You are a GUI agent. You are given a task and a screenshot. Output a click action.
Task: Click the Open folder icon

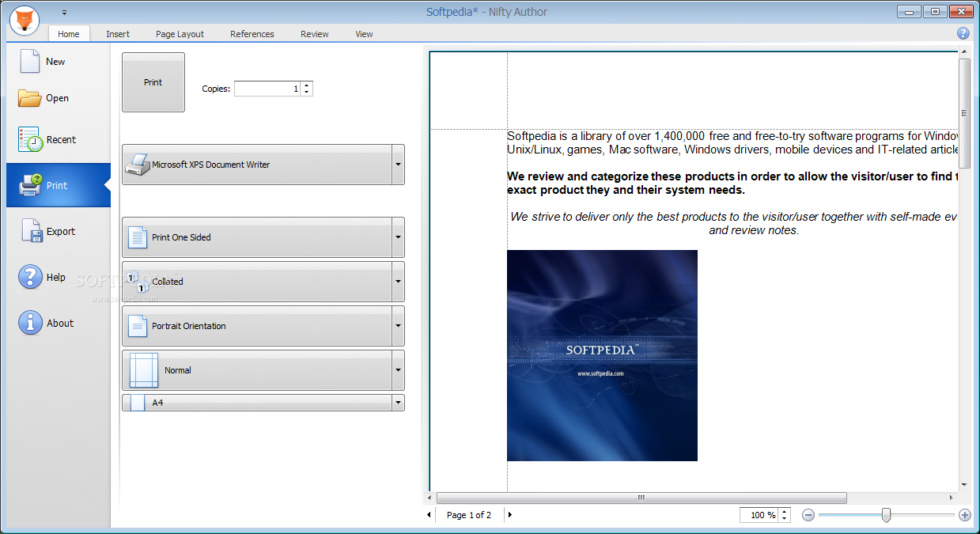(29, 98)
